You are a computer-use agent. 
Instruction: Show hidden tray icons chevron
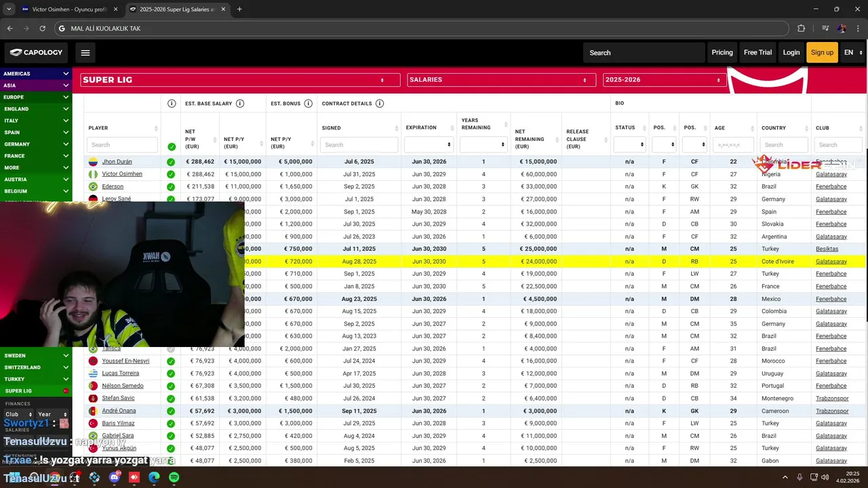[785, 477]
